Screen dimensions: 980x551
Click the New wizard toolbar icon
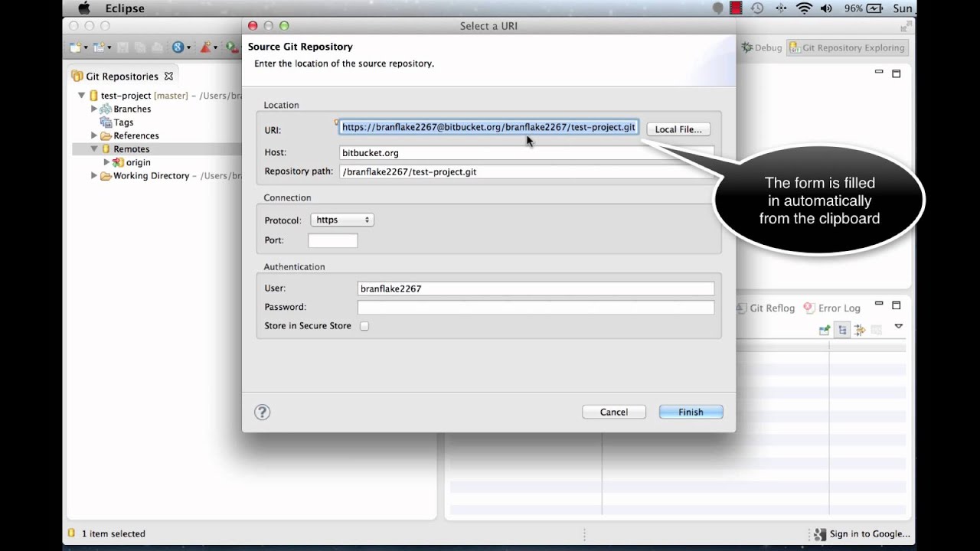pos(75,47)
